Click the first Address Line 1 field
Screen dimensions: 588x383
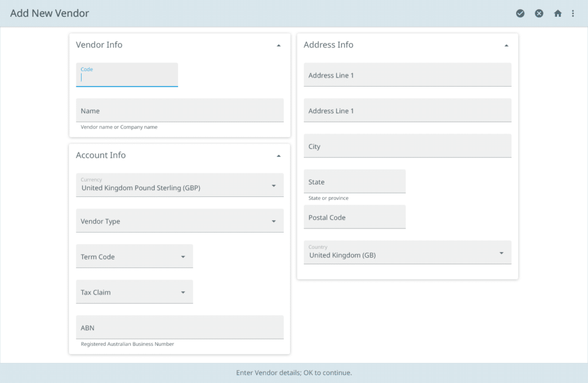(407, 75)
